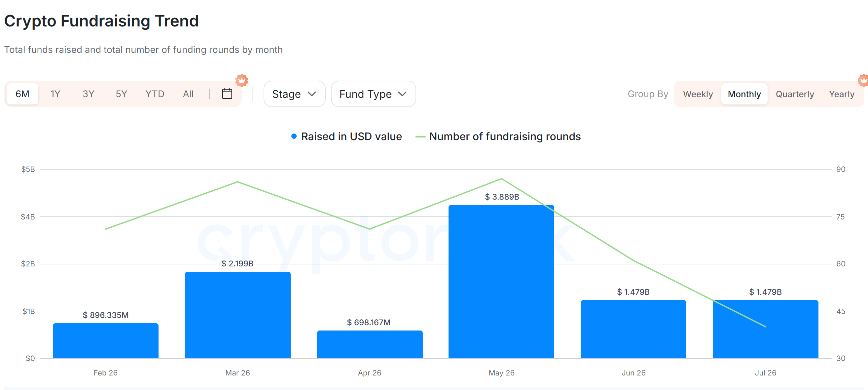Click the $5B y-axis label
This screenshot has width=868, height=390.
(28, 169)
